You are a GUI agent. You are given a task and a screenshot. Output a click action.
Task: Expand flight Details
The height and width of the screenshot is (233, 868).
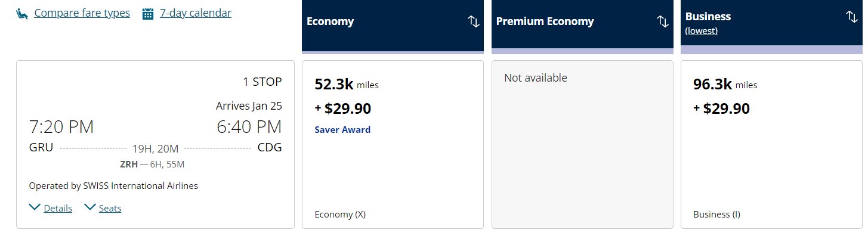(x=58, y=209)
